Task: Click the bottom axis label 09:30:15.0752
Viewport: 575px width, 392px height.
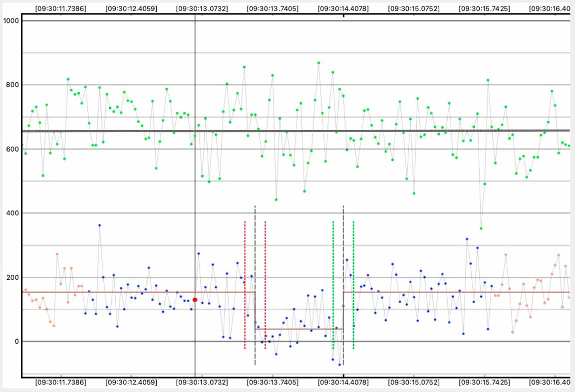Action: coord(414,383)
